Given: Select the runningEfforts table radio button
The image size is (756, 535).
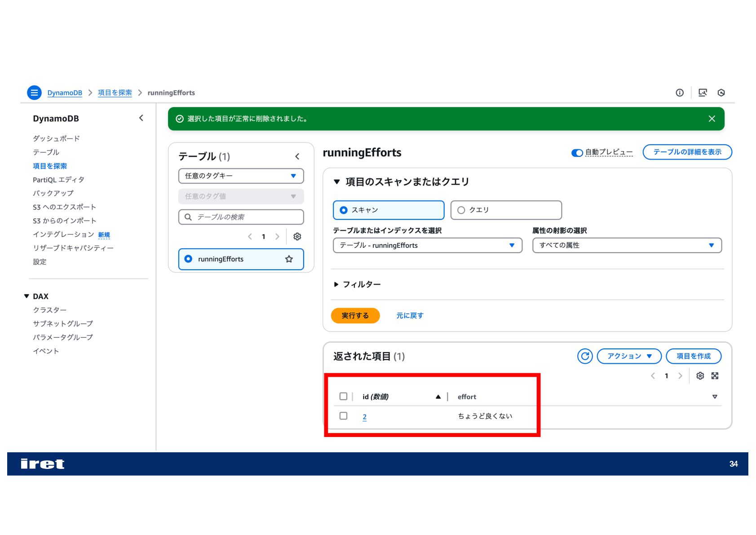Looking at the screenshot, I should pos(188,259).
